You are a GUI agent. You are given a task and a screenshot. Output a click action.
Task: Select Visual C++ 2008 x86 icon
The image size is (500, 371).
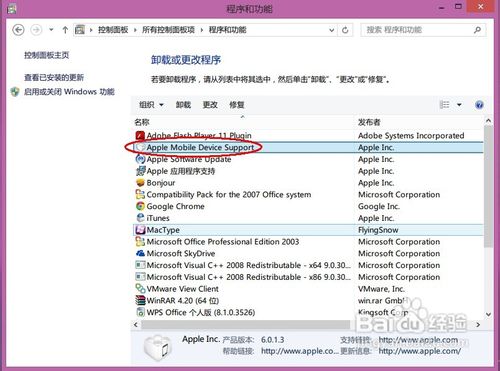click(x=140, y=277)
